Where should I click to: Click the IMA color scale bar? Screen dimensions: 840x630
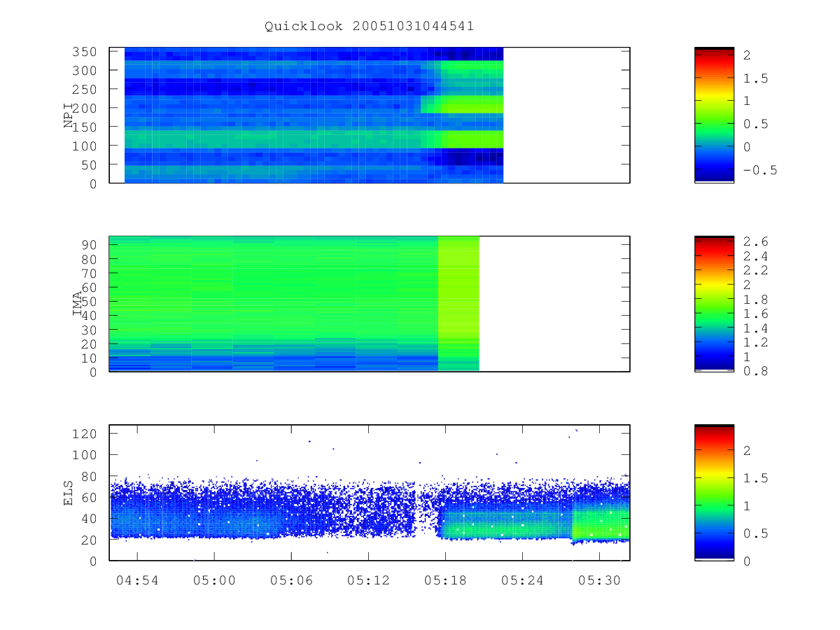tap(714, 304)
